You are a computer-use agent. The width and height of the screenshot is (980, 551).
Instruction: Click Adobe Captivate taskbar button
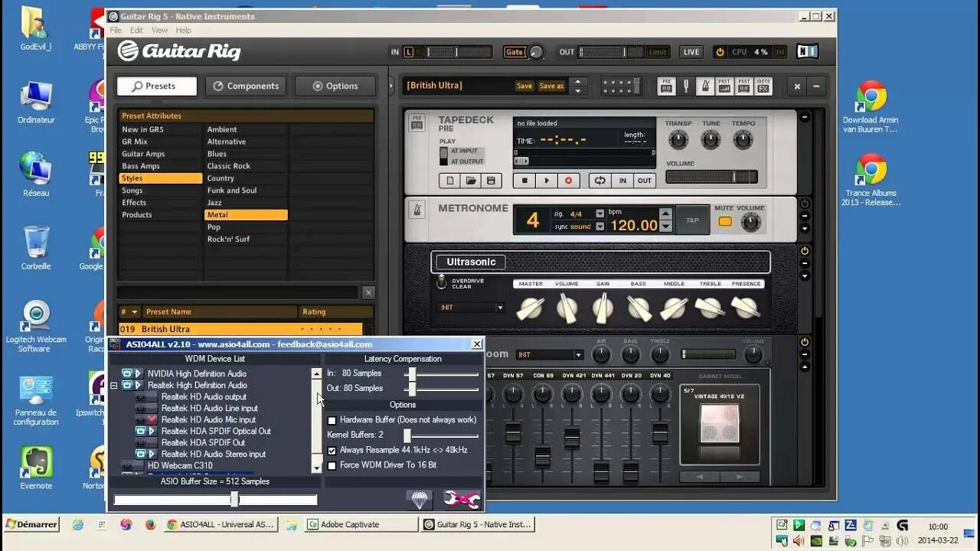tap(361, 524)
